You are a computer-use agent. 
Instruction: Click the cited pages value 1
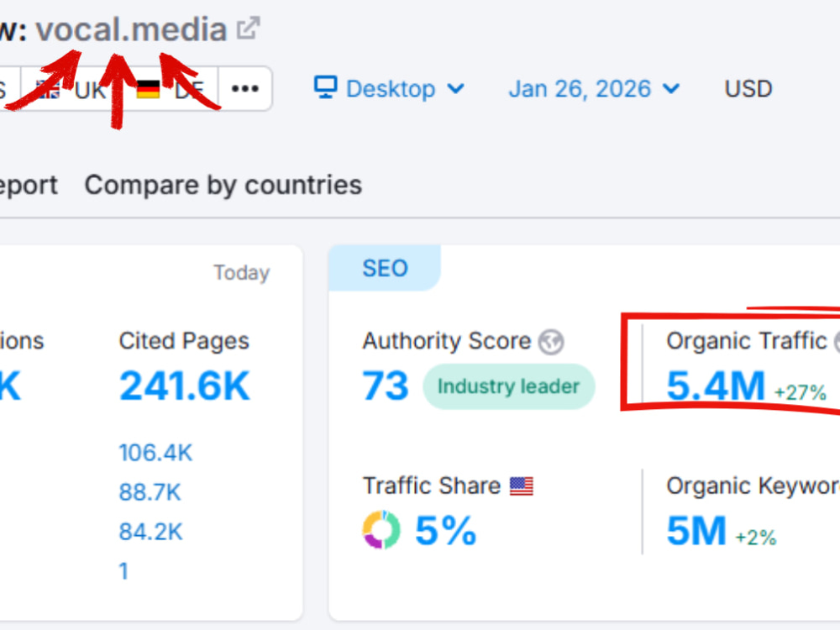pyautogui.click(x=123, y=571)
